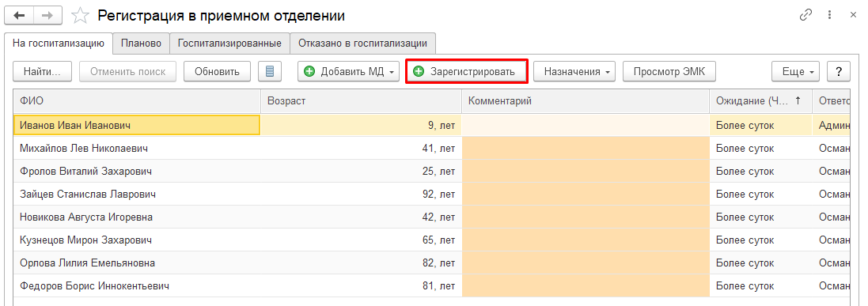Open help with the question mark button
The width and height of the screenshot is (868, 306).
pos(839,71)
